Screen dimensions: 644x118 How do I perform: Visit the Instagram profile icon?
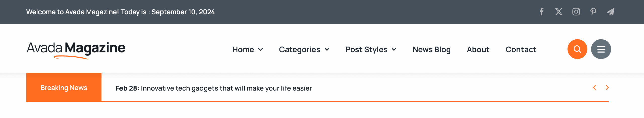pyautogui.click(x=576, y=12)
